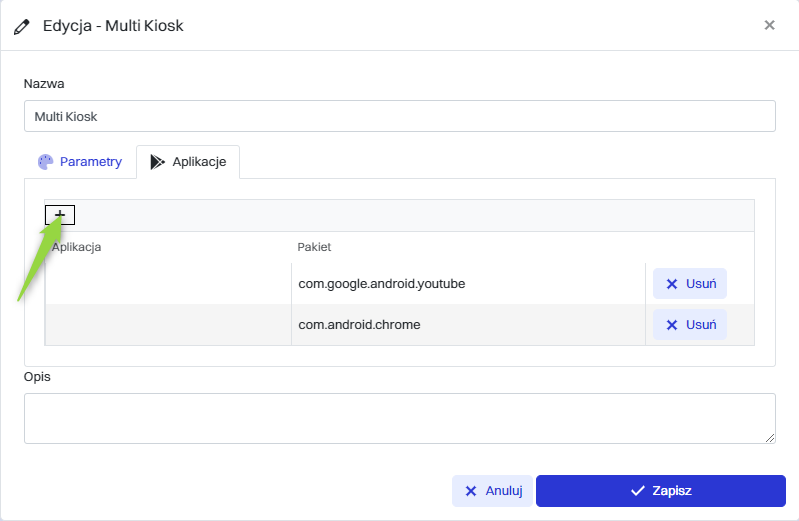Click the X icon inside the Anuluj button
The height and width of the screenshot is (521, 799).
(x=471, y=491)
